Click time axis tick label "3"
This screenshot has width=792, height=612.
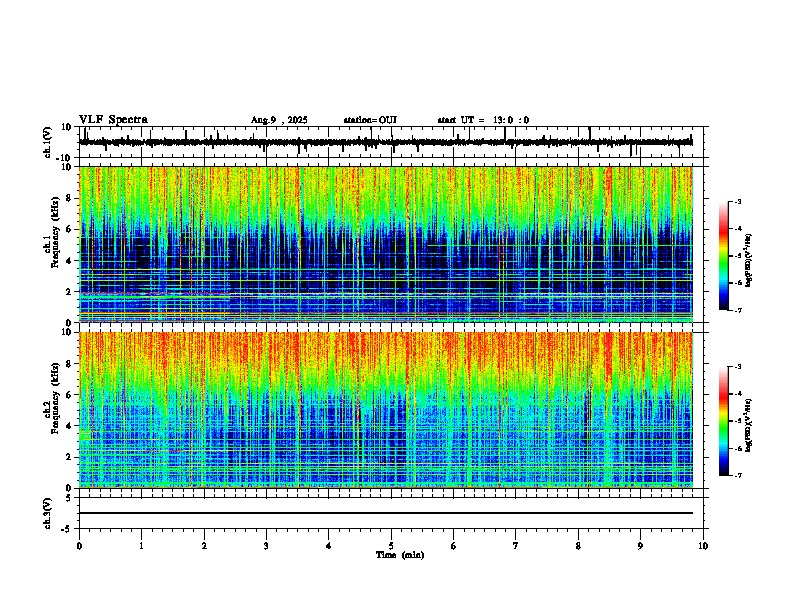[266, 545]
